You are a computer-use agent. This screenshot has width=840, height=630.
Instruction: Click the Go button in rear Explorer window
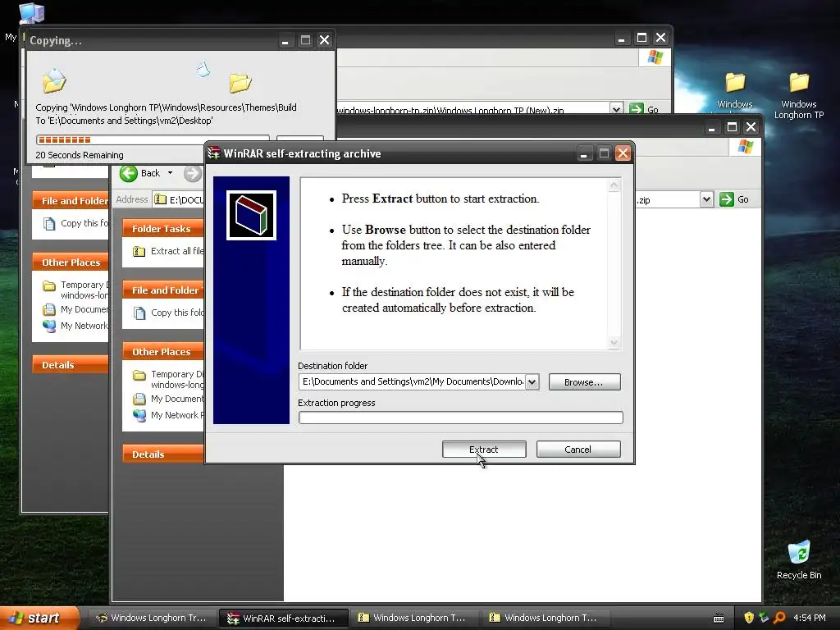coord(644,109)
